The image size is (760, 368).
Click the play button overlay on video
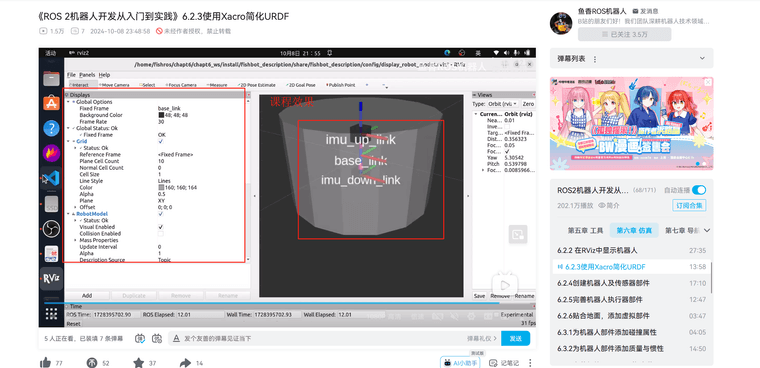coord(505,284)
